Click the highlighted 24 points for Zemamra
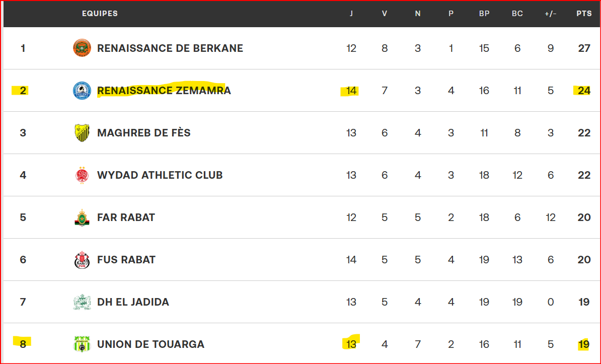601x364 pixels. tap(583, 91)
